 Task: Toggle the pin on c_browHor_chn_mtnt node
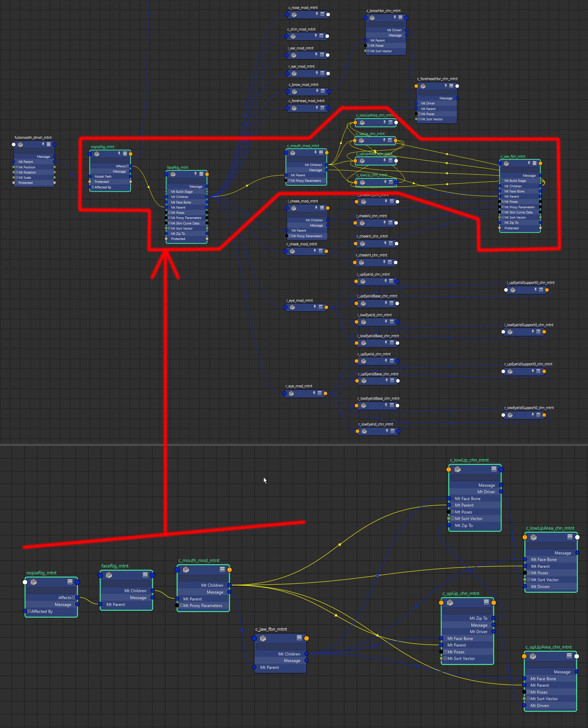[395, 17]
